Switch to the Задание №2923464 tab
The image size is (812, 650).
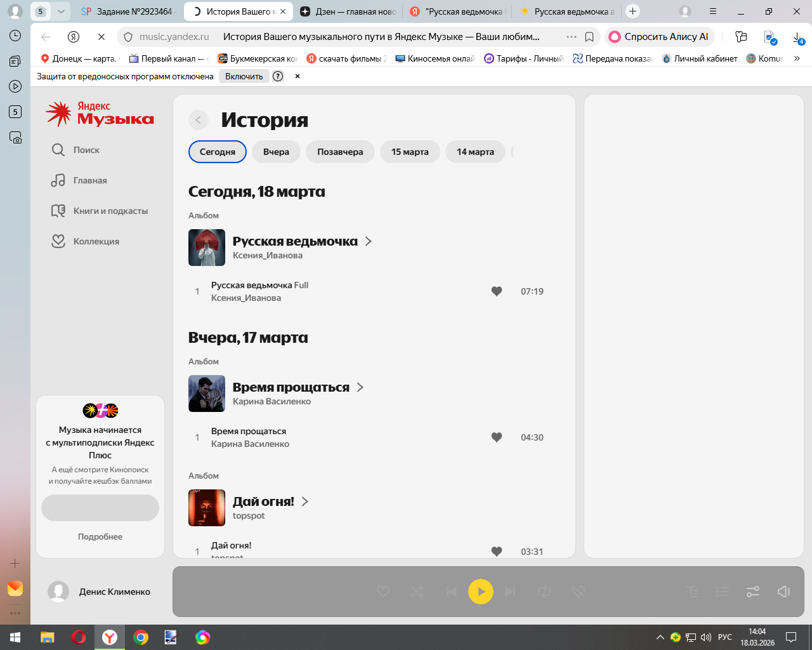(129, 11)
